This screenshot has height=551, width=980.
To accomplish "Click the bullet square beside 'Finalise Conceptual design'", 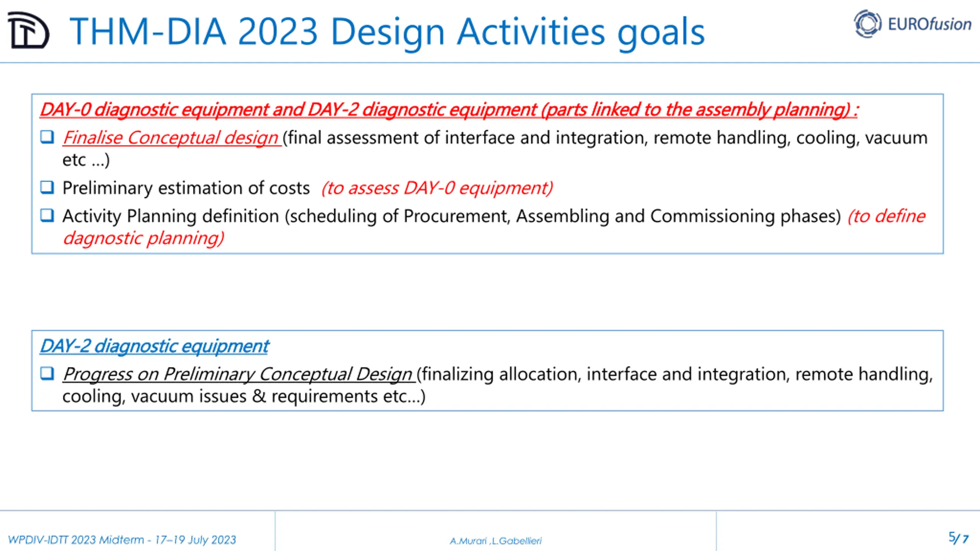I will pos(47,137).
